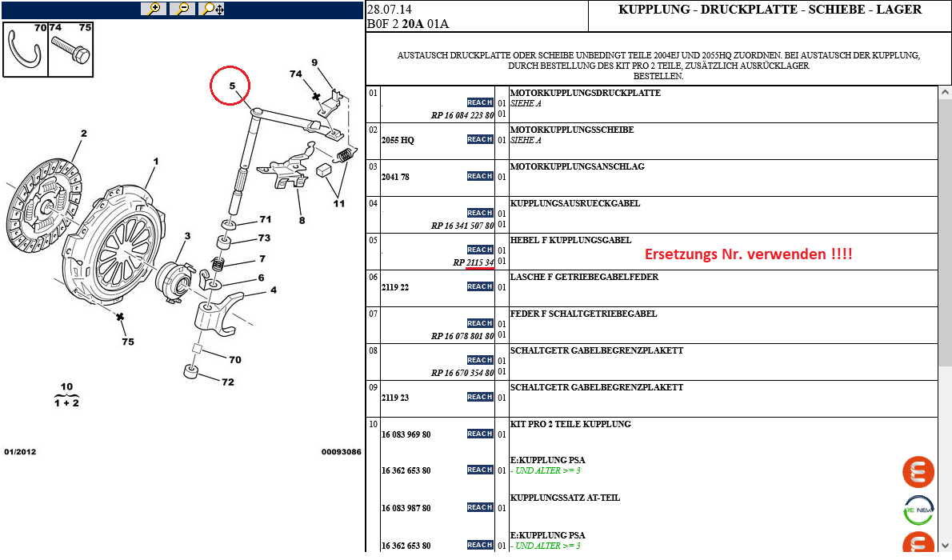
Task: Open REACH badge for part 2055 HQ
Action: pos(480,139)
